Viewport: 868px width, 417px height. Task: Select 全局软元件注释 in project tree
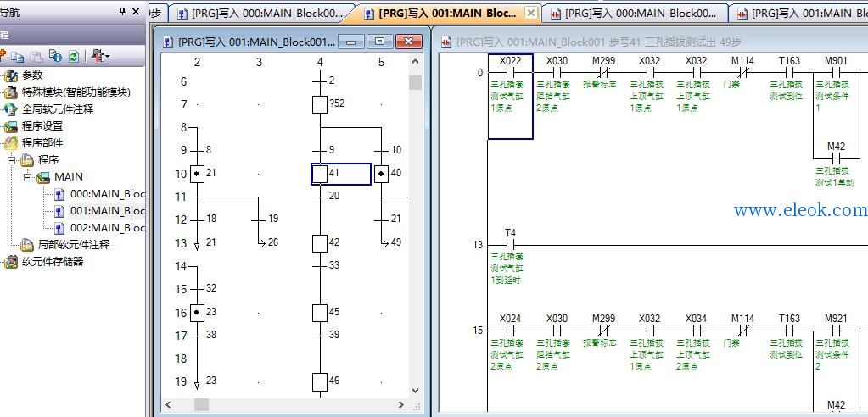coord(58,109)
